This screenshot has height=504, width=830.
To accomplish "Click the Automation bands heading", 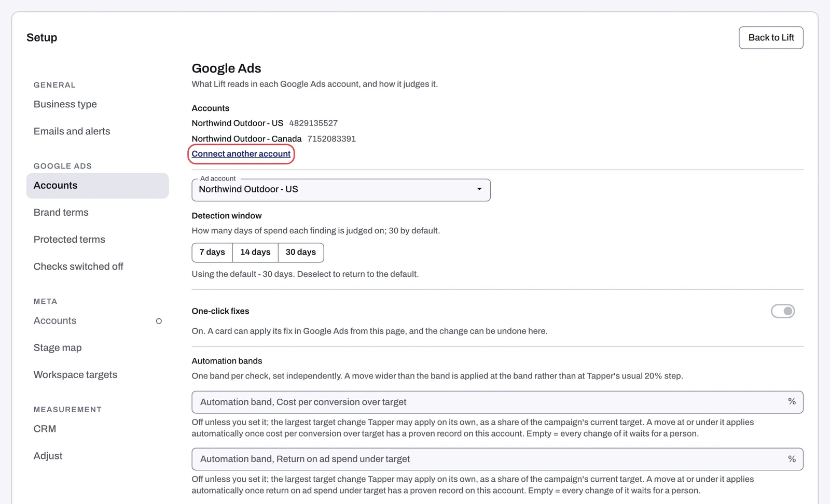I will [227, 361].
